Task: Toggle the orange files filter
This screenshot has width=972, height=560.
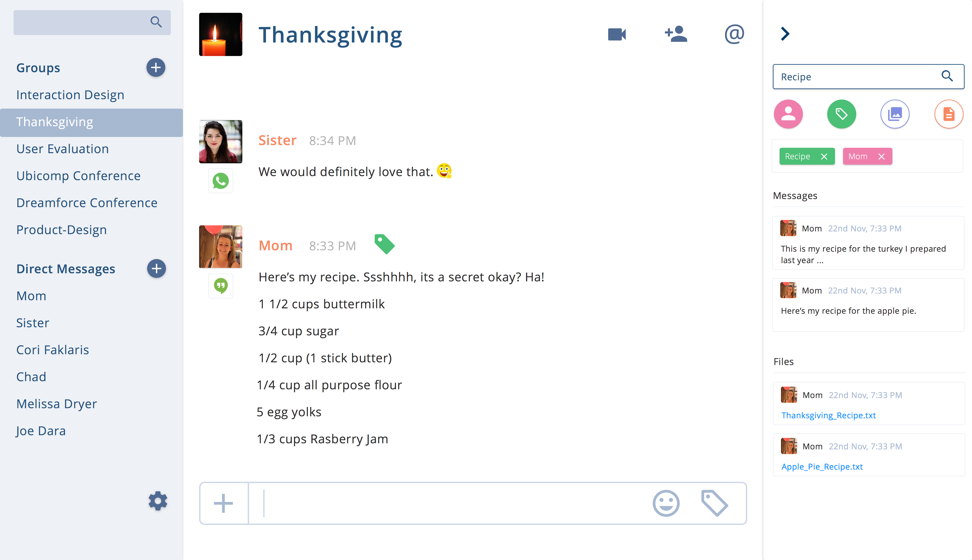Action: click(x=949, y=114)
